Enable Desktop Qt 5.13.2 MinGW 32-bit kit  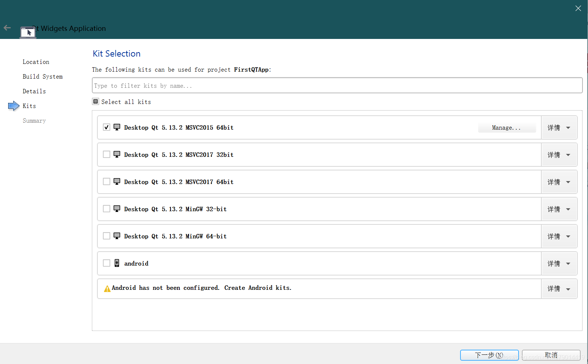coord(107,209)
